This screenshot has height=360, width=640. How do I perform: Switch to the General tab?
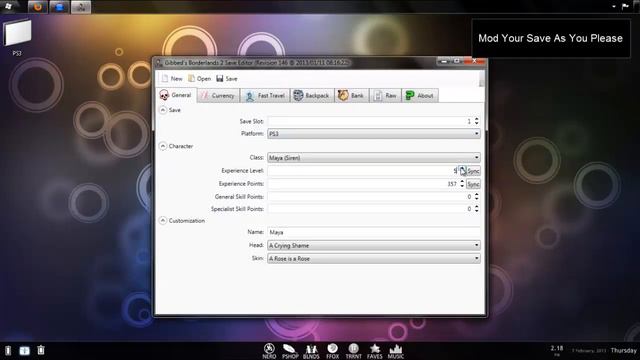(176, 95)
